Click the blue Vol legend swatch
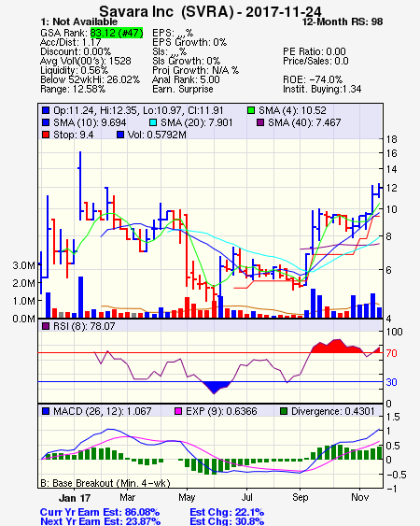This screenshot has width=420, height=526. (120, 135)
